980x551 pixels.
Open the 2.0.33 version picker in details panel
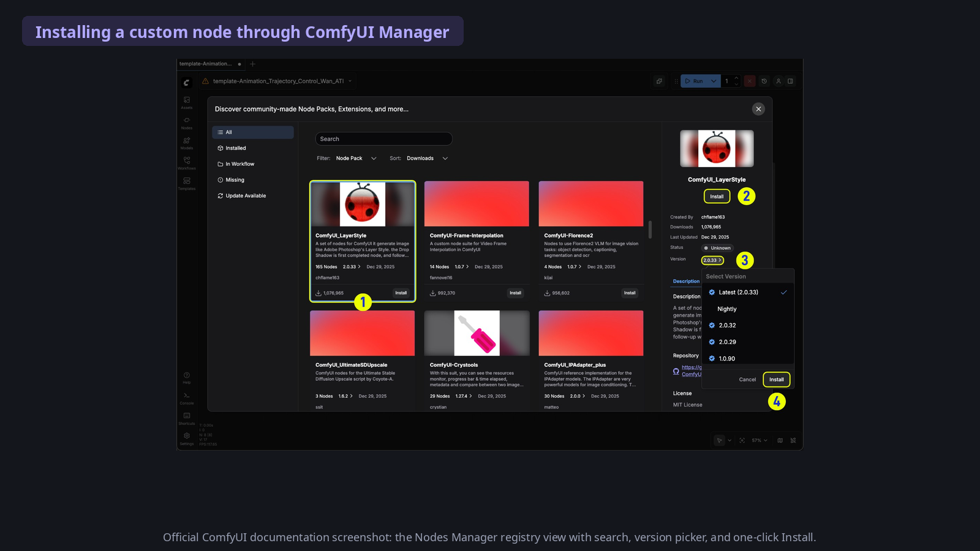[x=712, y=260]
